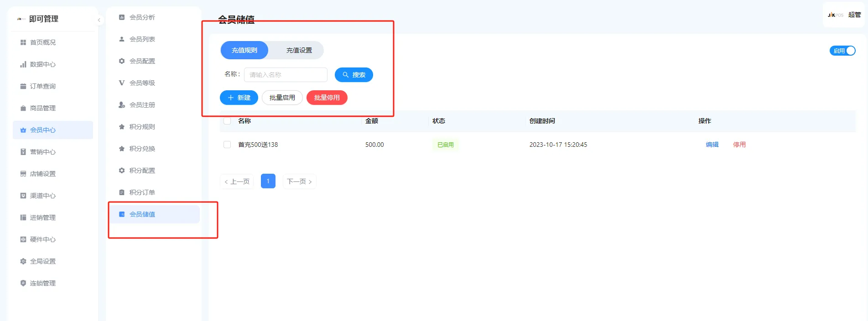The image size is (868, 321).
Task: Go to previous page with 上一页
Action: coord(237,181)
